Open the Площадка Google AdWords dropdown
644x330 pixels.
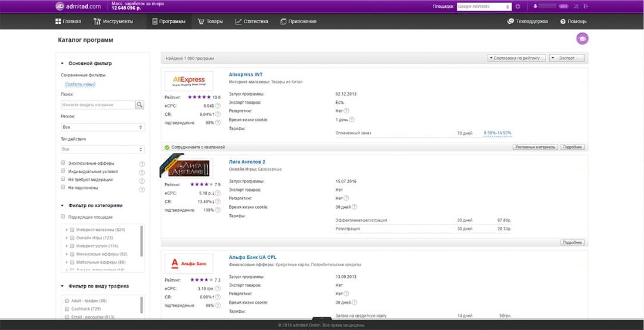click(x=484, y=7)
